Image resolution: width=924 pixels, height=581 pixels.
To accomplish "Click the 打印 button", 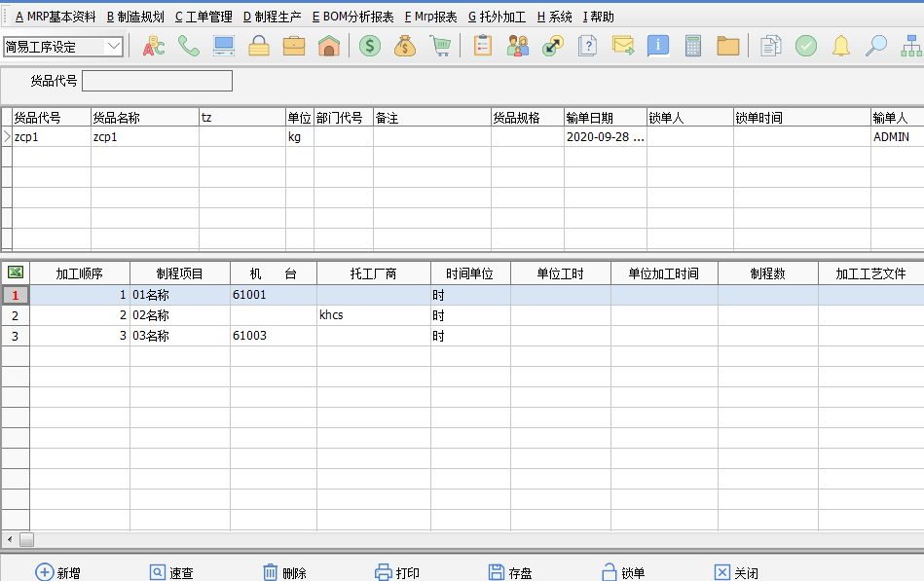I will point(397,572).
